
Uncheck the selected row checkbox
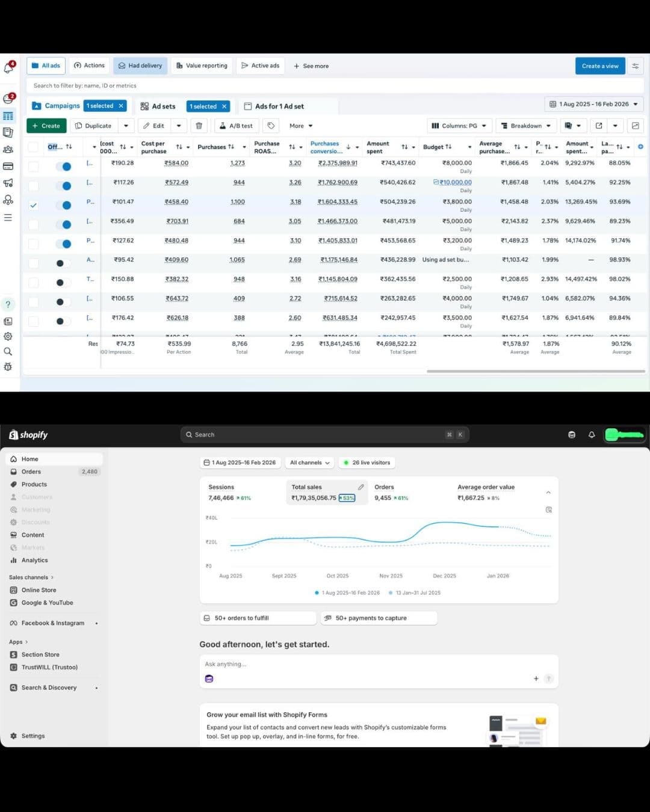pos(34,205)
